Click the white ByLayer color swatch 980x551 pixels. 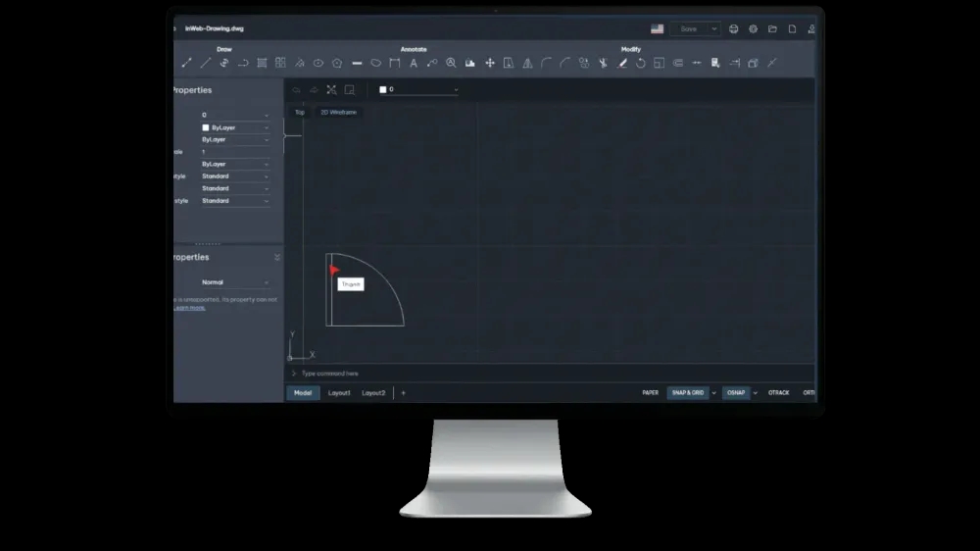click(206, 127)
